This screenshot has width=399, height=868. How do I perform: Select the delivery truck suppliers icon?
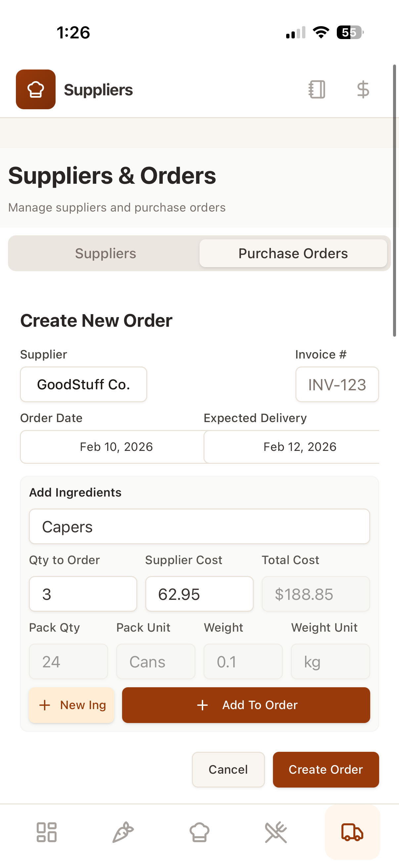(x=352, y=832)
